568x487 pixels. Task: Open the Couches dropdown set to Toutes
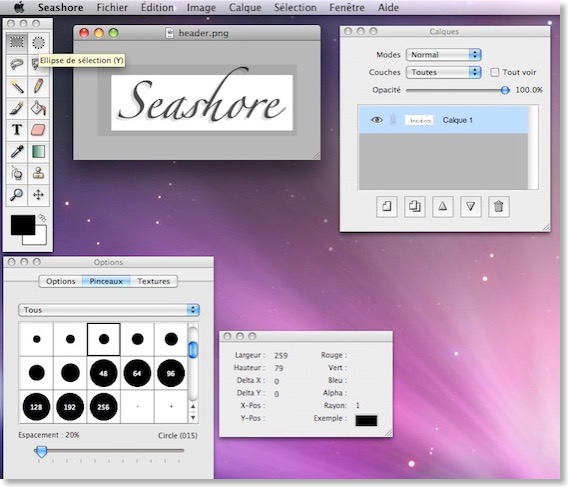443,72
